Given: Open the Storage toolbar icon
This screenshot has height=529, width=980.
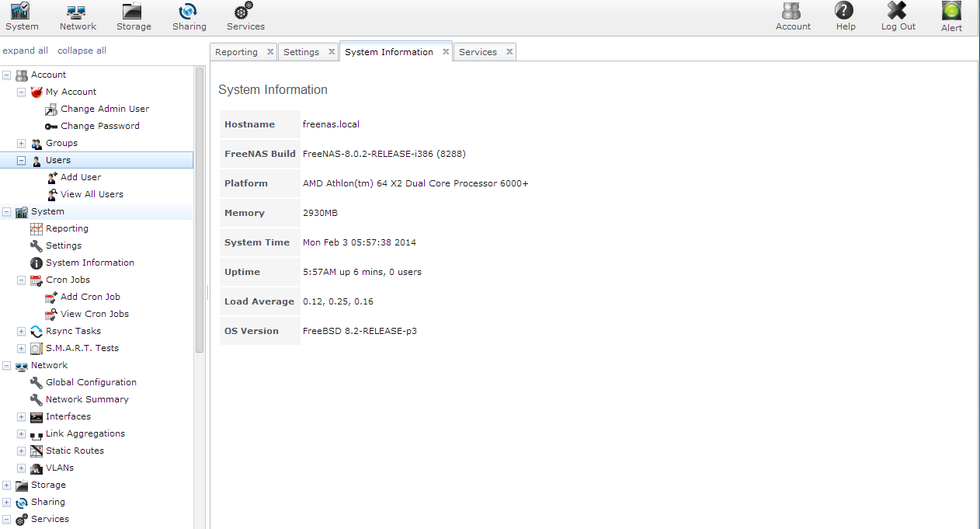Looking at the screenshot, I should (133, 12).
